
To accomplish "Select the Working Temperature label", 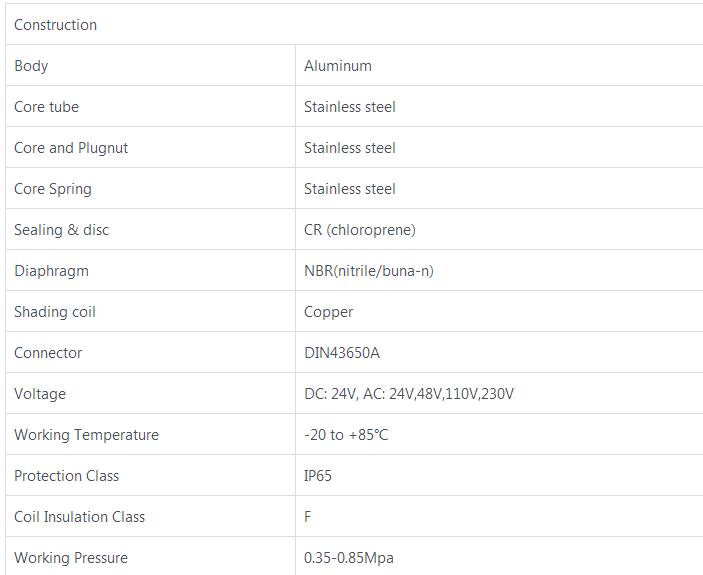I will pos(86,435).
